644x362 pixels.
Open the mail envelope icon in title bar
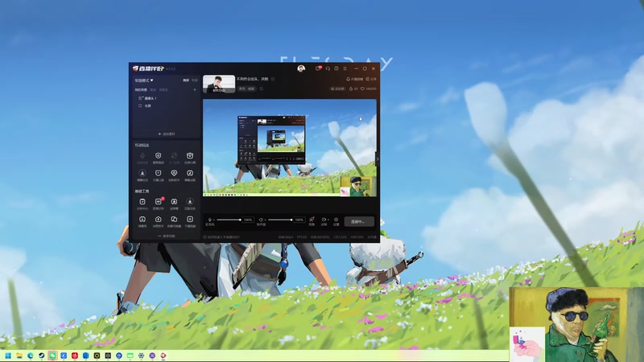[336, 68]
